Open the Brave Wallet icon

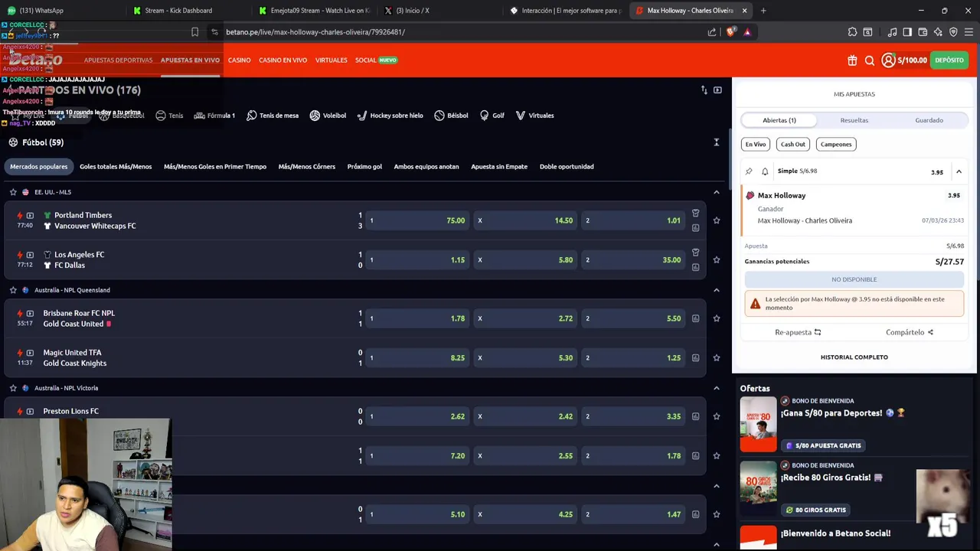click(x=923, y=32)
